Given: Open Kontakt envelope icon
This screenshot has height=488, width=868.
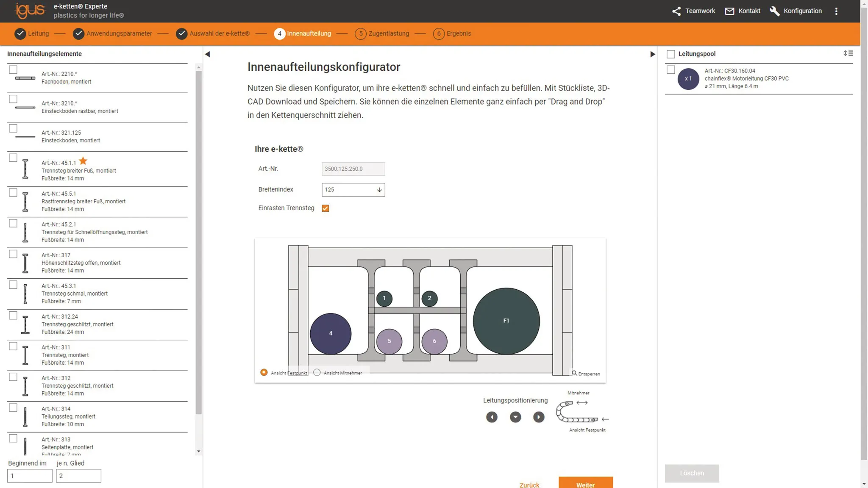Looking at the screenshot, I should pyautogui.click(x=729, y=11).
